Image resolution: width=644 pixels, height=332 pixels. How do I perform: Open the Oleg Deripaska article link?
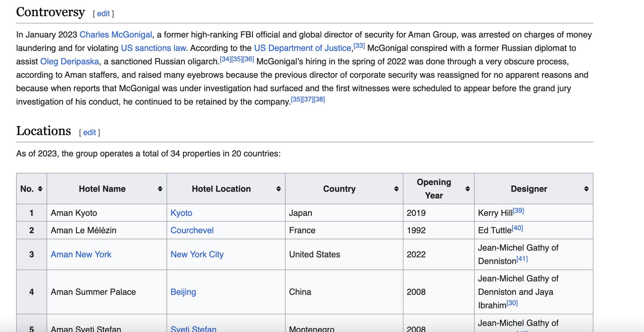(69, 62)
